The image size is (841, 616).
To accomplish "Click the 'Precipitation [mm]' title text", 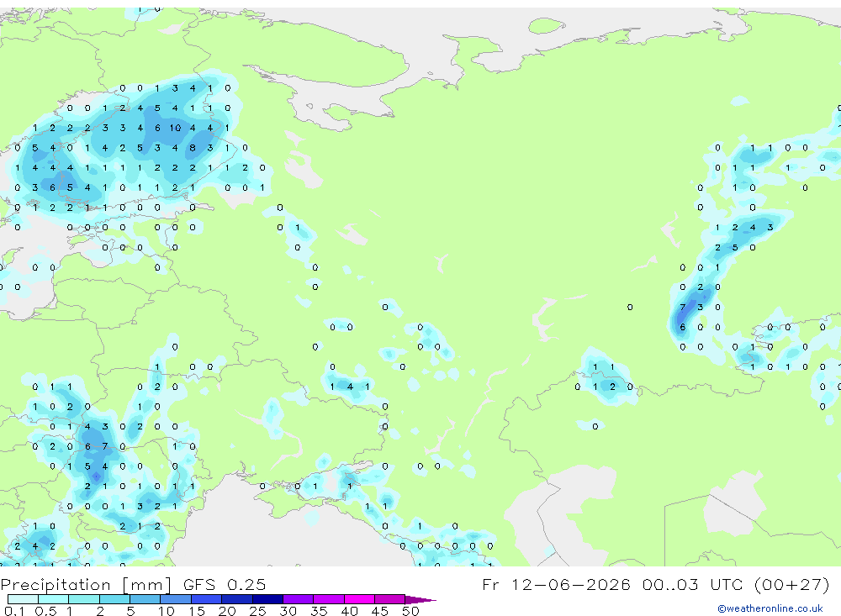I will click(x=87, y=584).
